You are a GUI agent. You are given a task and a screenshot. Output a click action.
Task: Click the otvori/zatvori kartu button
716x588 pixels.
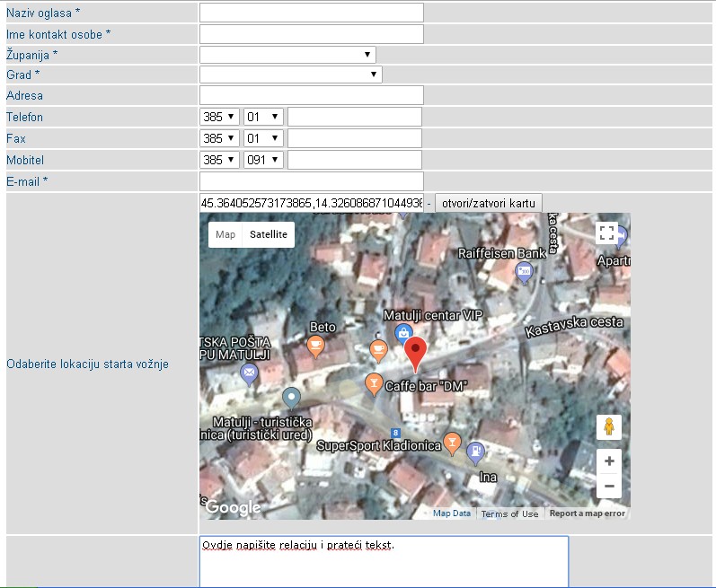pyautogui.click(x=489, y=203)
